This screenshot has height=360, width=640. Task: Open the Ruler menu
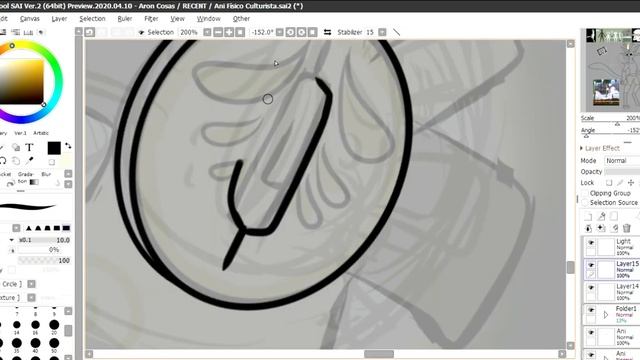[x=124, y=19]
